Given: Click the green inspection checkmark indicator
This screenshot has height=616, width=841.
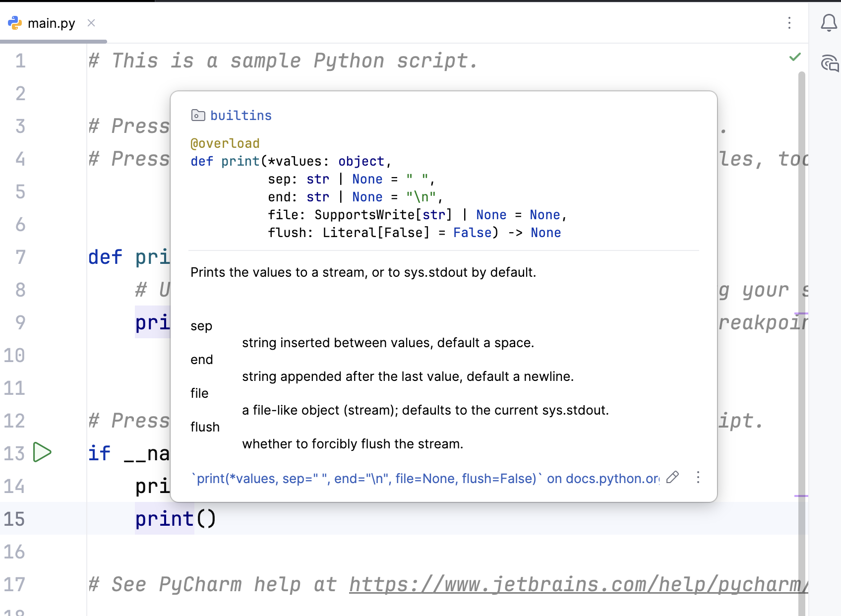Looking at the screenshot, I should tap(795, 57).
